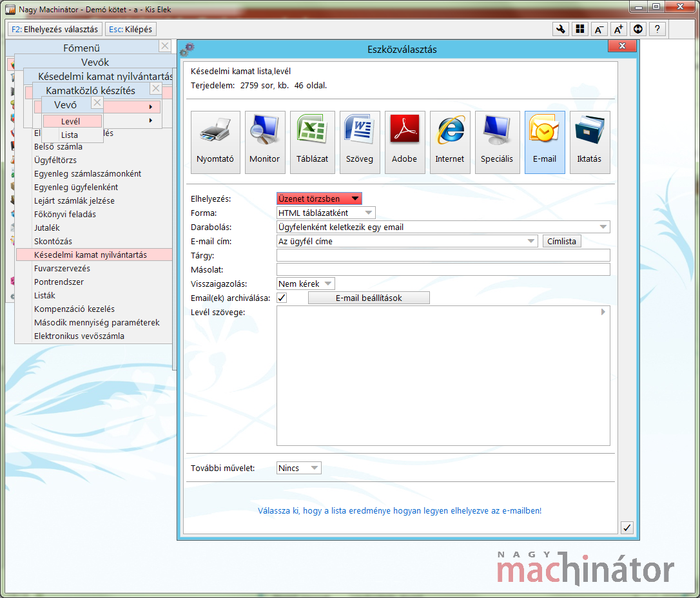The width and height of the screenshot is (700, 598).
Task: Expand Levél szövege arrow
Action: click(603, 312)
